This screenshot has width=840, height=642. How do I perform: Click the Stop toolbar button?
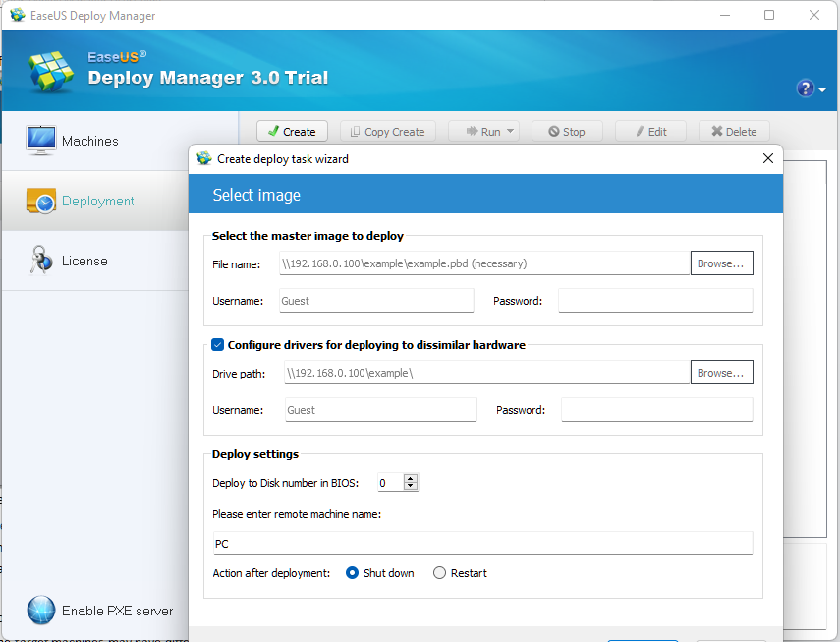567,132
